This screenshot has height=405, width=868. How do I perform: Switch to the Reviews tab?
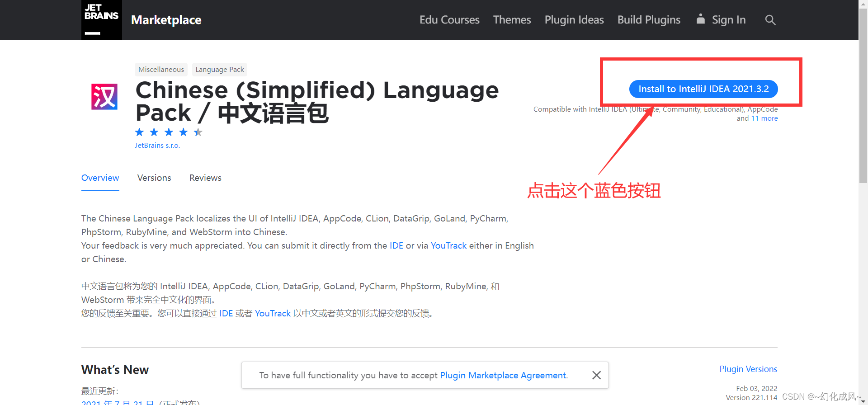205,178
